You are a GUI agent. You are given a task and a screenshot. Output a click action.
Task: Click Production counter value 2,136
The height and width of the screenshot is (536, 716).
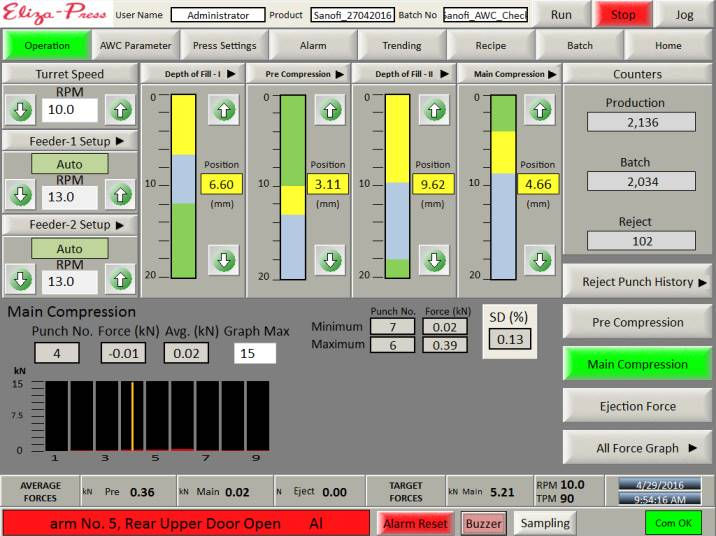[x=642, y=122]
